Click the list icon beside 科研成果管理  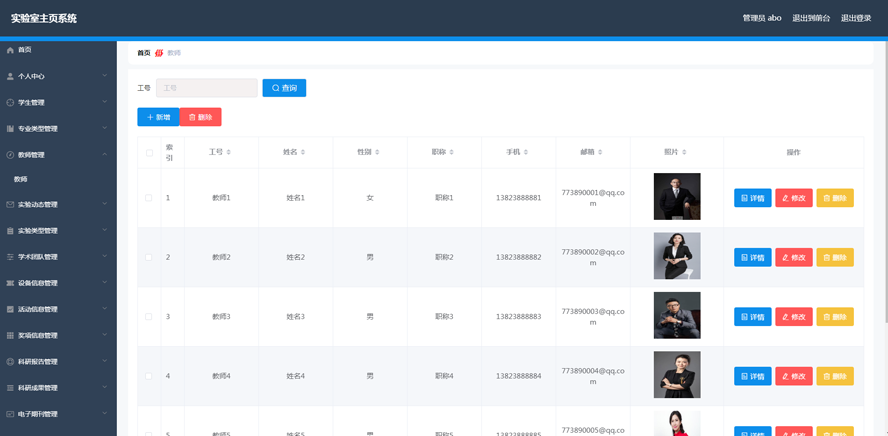[x=10, y=388]
